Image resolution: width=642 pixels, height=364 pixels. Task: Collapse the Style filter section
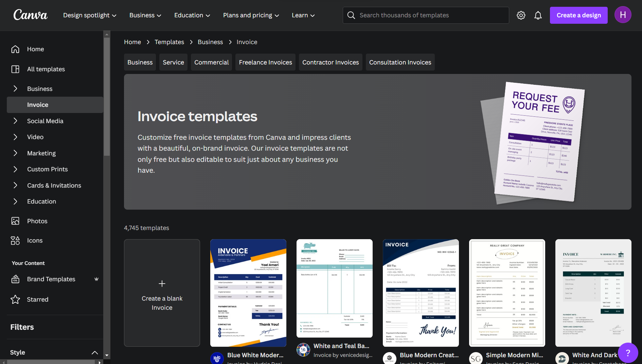pos(95,352)
